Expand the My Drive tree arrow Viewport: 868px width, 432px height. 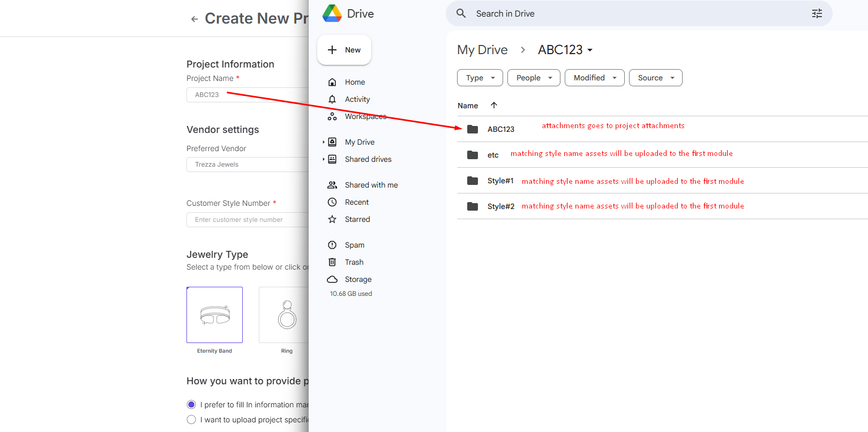click(x=324, y=142)
